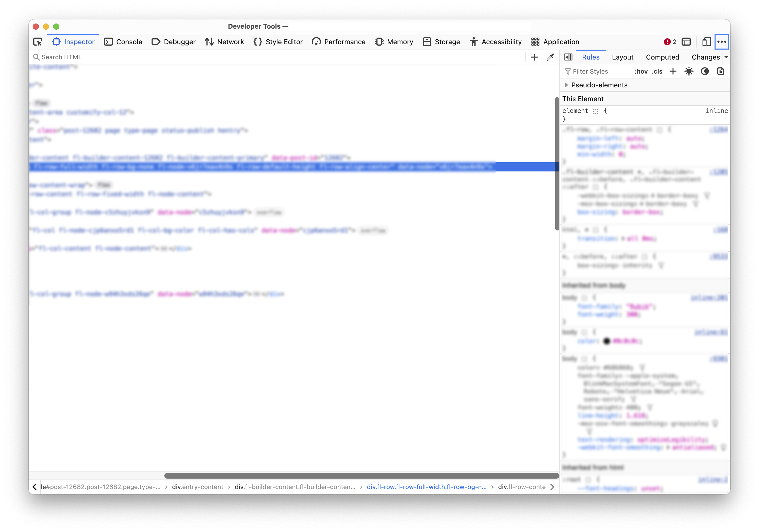Screen dimensions: 759x532
Task: Select the Rules side tab
Action: (x=591, y=57)
